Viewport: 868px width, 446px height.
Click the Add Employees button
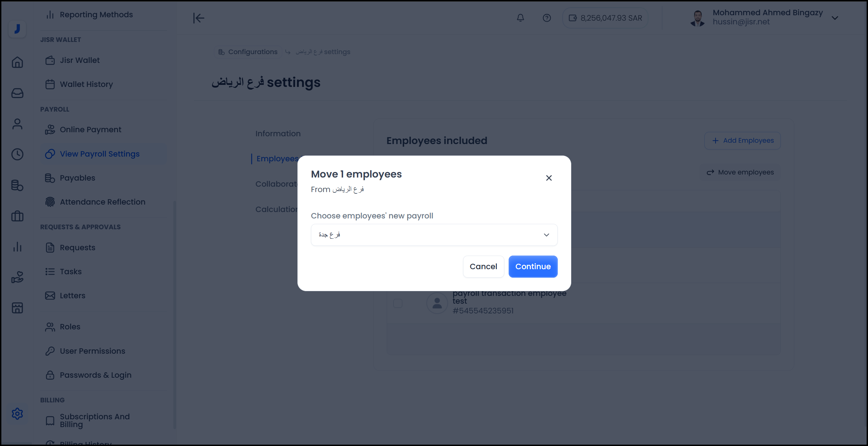click(742, 140)
